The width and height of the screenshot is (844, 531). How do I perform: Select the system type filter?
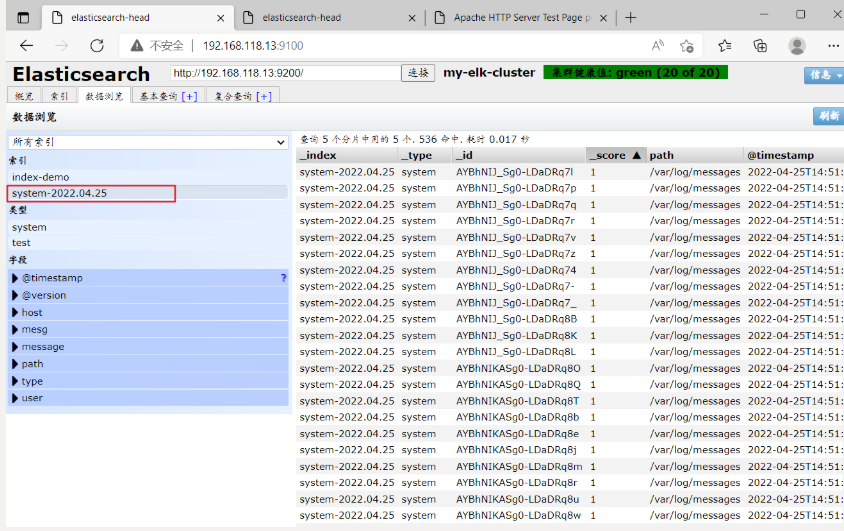click(x=148, y=227)
